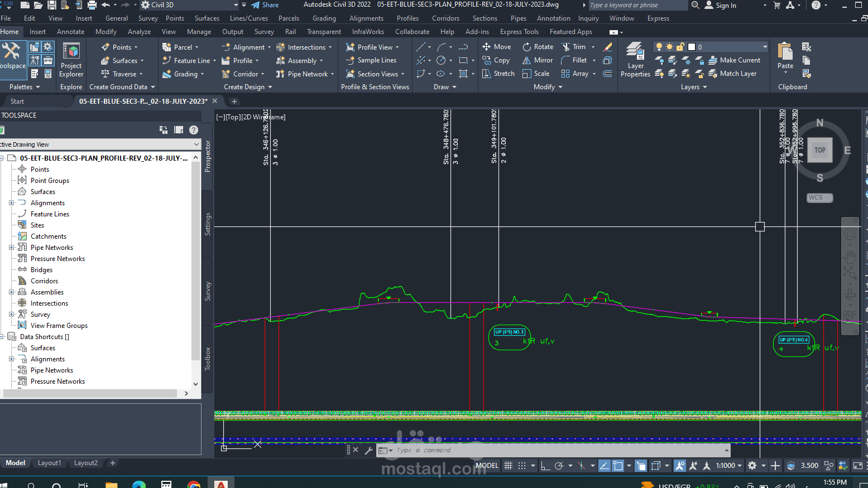This screenshot has height=488, width=868.
Task: Select the Move tool
Action: point(496,47)
